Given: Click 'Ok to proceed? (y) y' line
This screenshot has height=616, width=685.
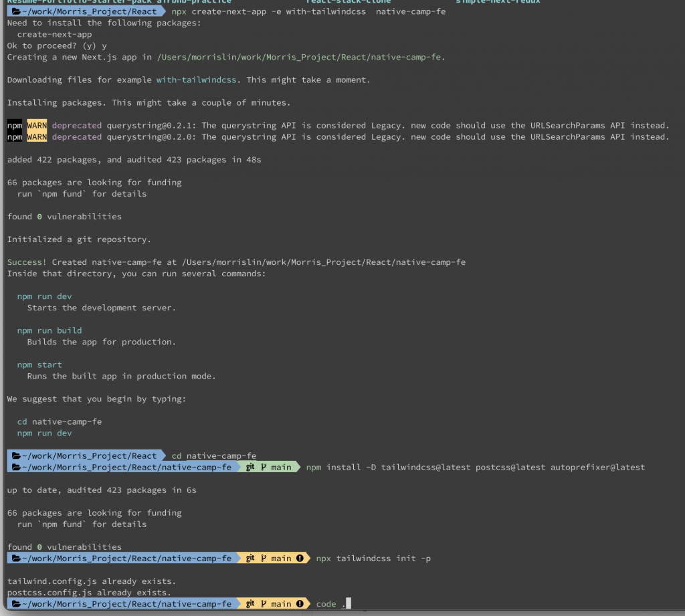Looking at the screenshot, I should click(57, 45).
